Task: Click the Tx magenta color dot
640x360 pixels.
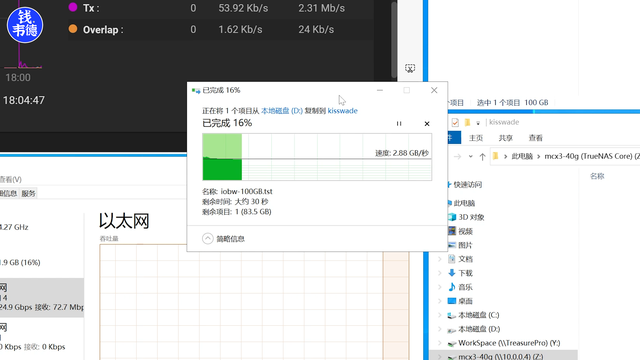Action: tap(73, 7)
